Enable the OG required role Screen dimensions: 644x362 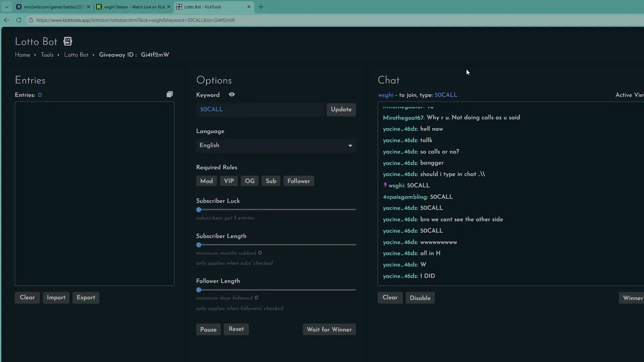(250, 181)
